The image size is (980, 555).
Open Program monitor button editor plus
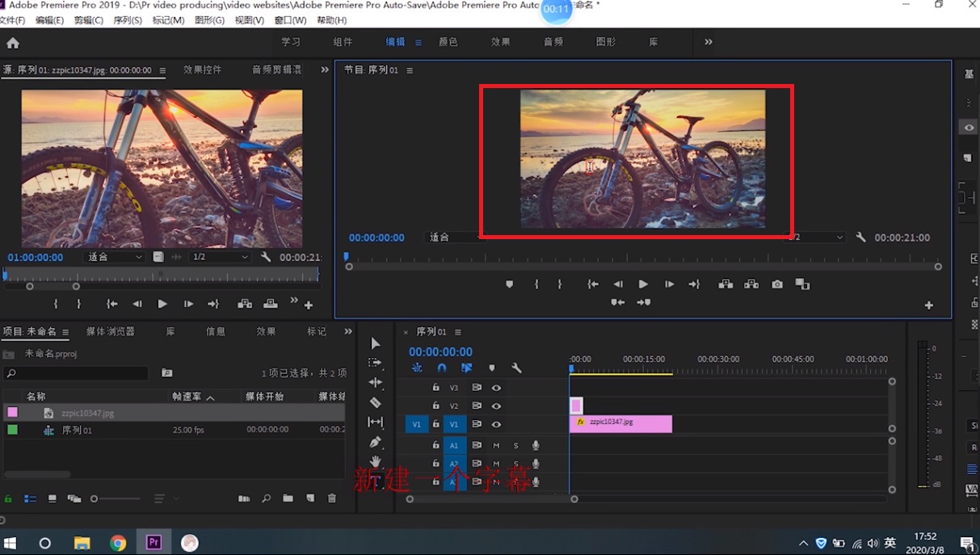click(928, 305)
